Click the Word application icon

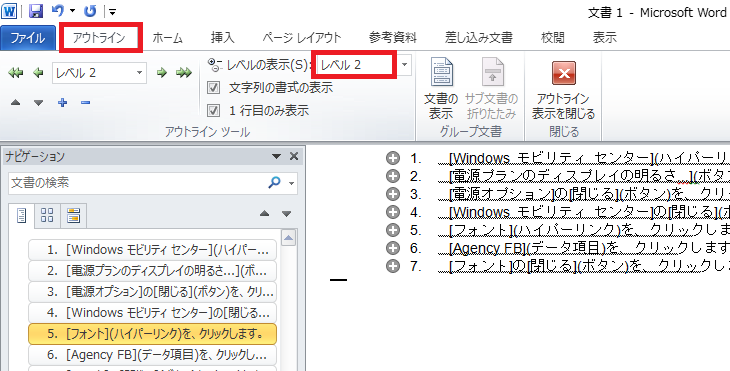[9, 11]
